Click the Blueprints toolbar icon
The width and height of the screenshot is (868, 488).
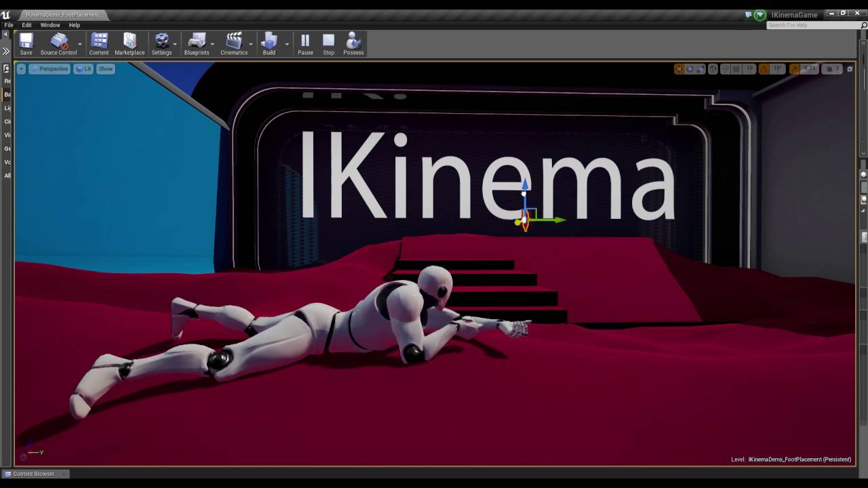tap(197, 44)
